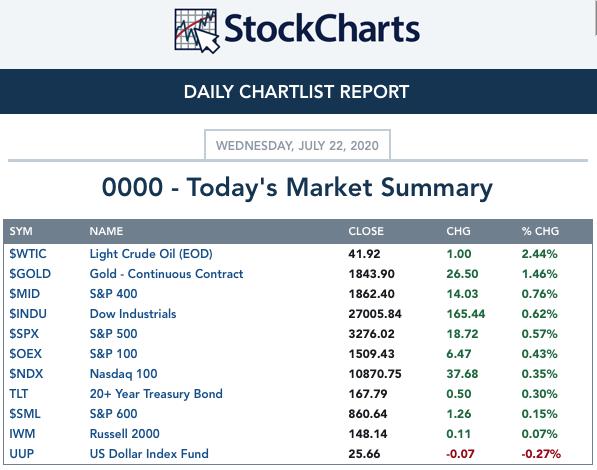Viewport: 597px width, 470px height.
Task: Open the Light Crude Oil (EOD) link
Action: 151,254
